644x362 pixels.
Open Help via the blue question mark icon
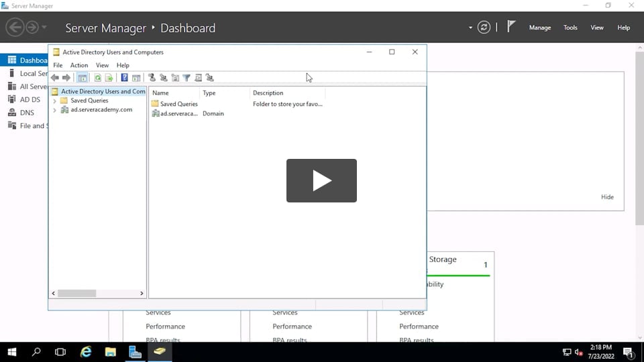[x=124, y=78]
